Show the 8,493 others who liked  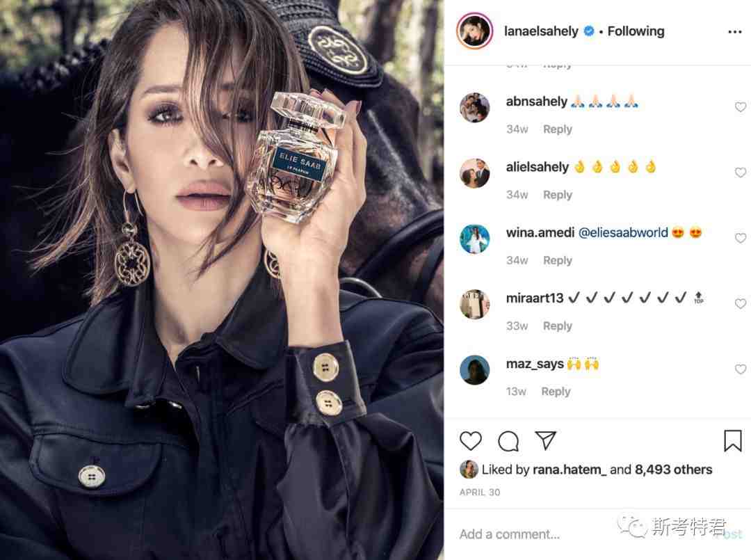click(673, 470)
